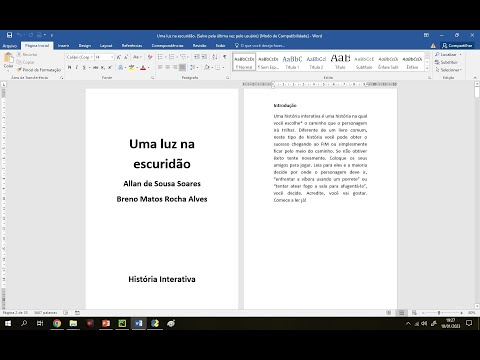
Task: Save the document with the floppy disk icon
Action: click(9, 35)
